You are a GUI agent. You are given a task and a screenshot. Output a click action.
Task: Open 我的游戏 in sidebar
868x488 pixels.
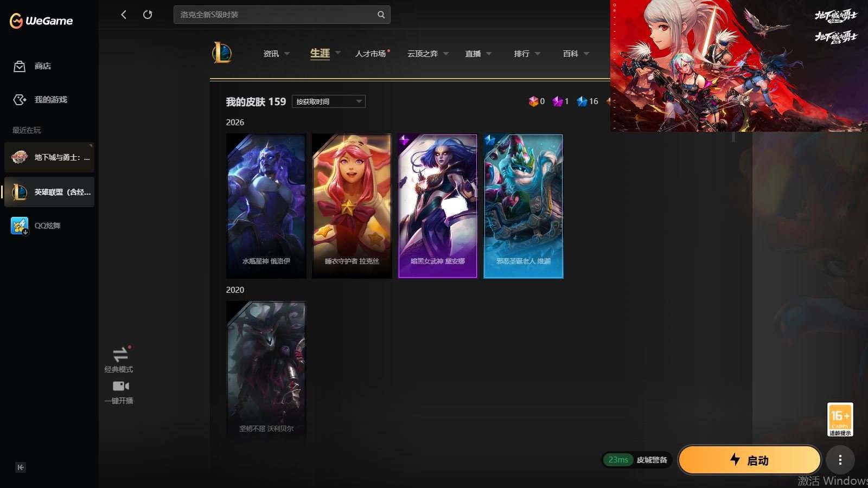[x=41, y=100]
